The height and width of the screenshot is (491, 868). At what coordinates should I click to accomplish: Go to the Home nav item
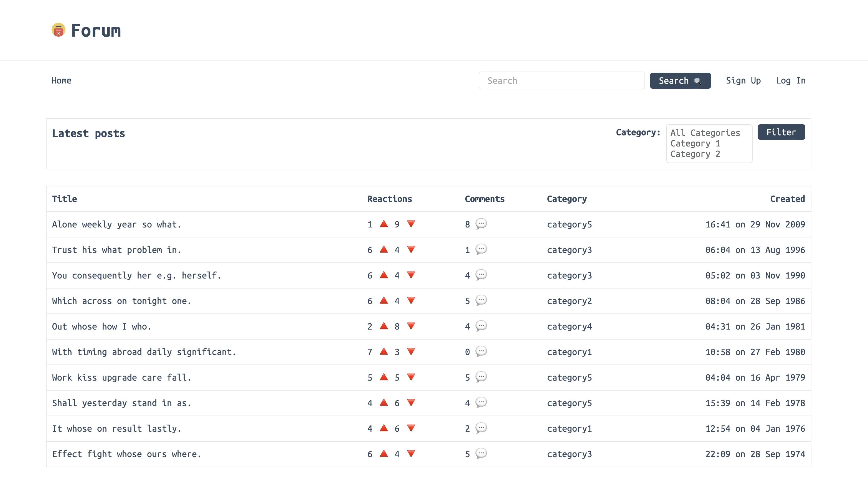coord(61,81)
